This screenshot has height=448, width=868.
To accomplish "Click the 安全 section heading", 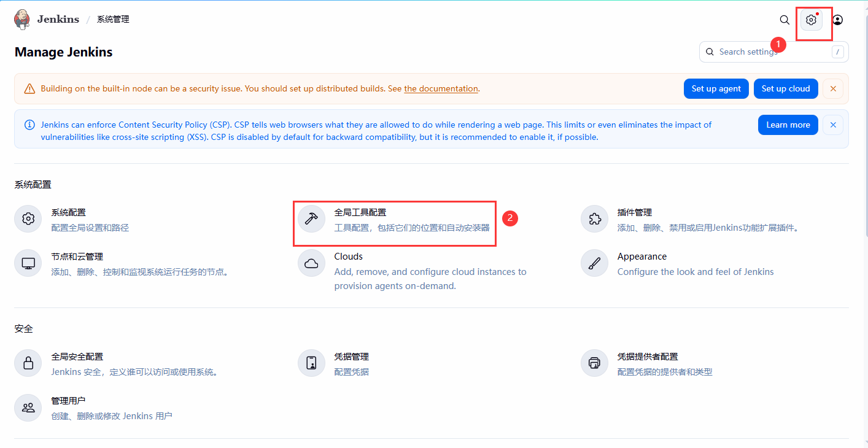I will tap(23, 329).
